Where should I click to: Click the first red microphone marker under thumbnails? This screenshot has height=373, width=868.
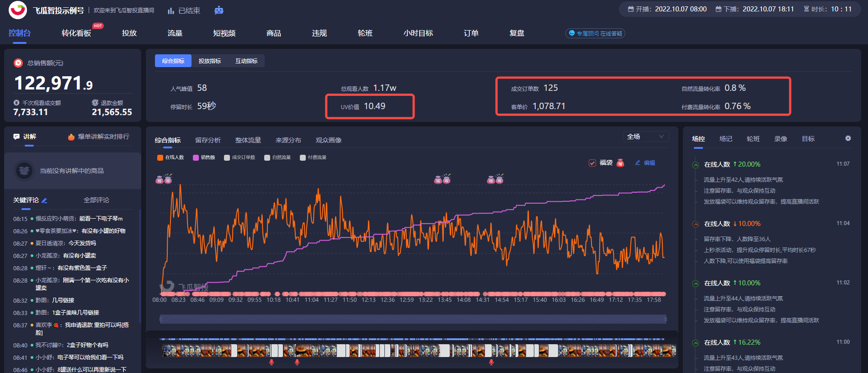click(272, 362)
